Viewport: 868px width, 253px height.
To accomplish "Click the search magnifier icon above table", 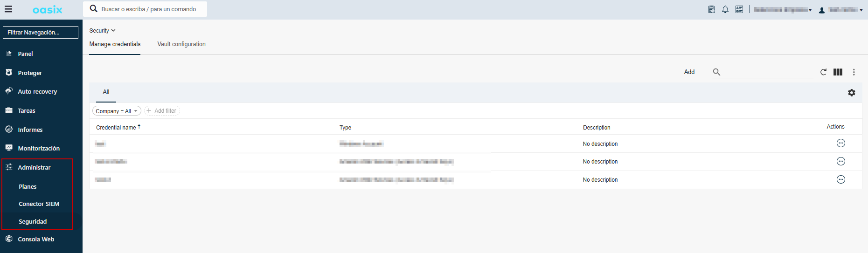I will click(x=716, y=72).
